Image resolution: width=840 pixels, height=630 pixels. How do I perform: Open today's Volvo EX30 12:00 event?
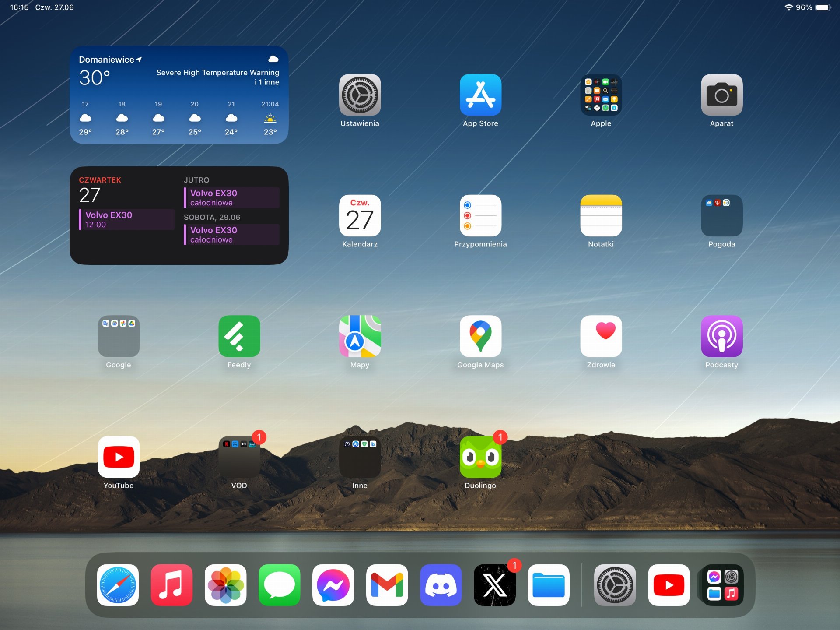tap(126, 219)
